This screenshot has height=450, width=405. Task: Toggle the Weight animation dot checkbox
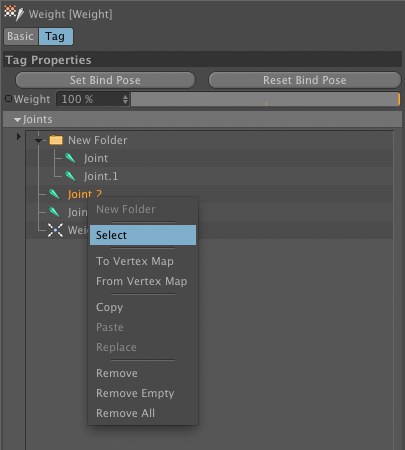8,99
